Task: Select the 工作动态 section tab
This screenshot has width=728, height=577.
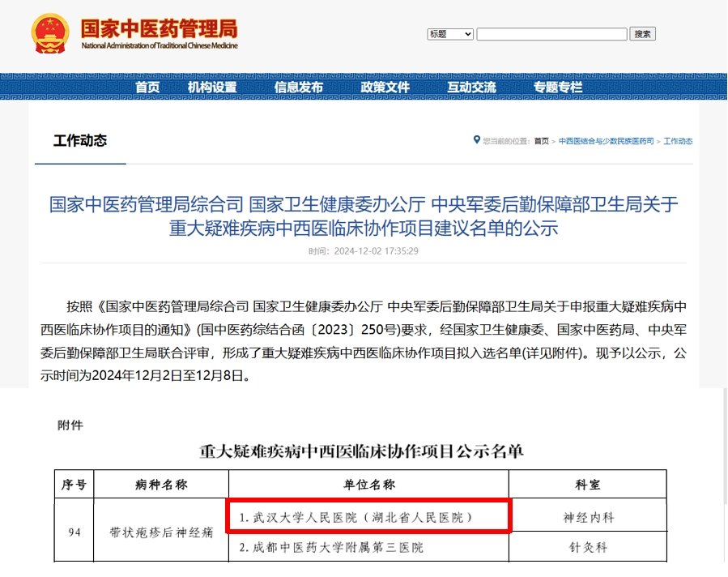Action: pyautogui.click(x=80, y=141)
